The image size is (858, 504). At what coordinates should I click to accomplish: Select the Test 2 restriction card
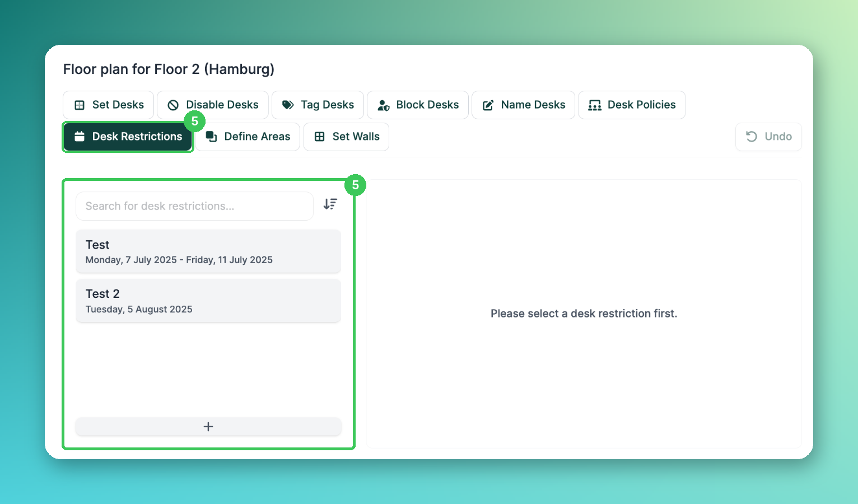tap(208, 301)
